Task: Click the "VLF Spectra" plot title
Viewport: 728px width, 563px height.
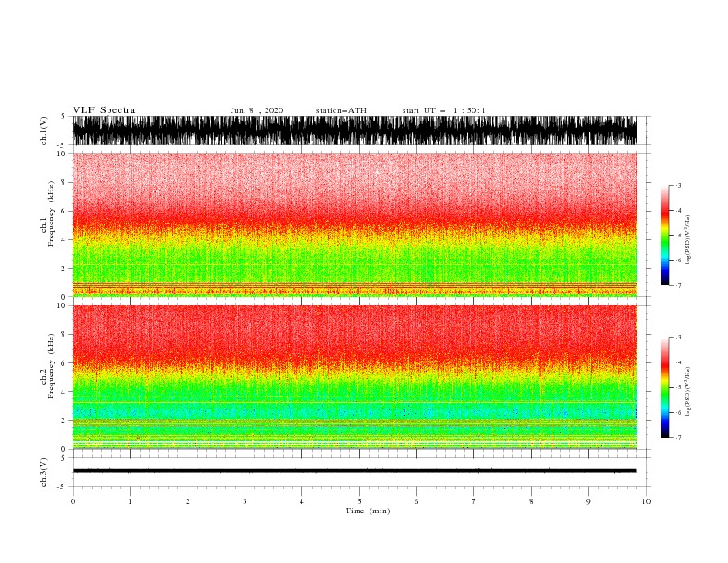Action: [104, 110]
